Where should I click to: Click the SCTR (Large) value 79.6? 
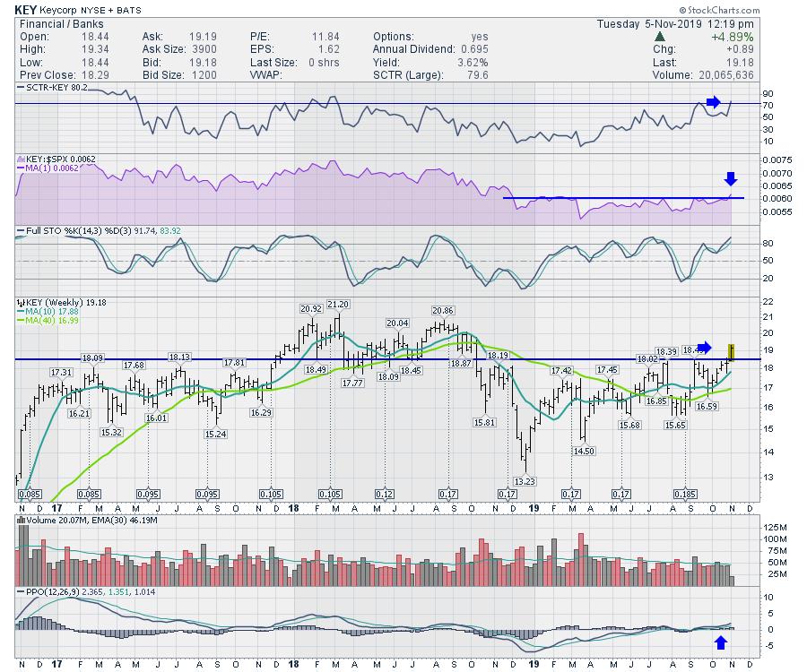478,75
